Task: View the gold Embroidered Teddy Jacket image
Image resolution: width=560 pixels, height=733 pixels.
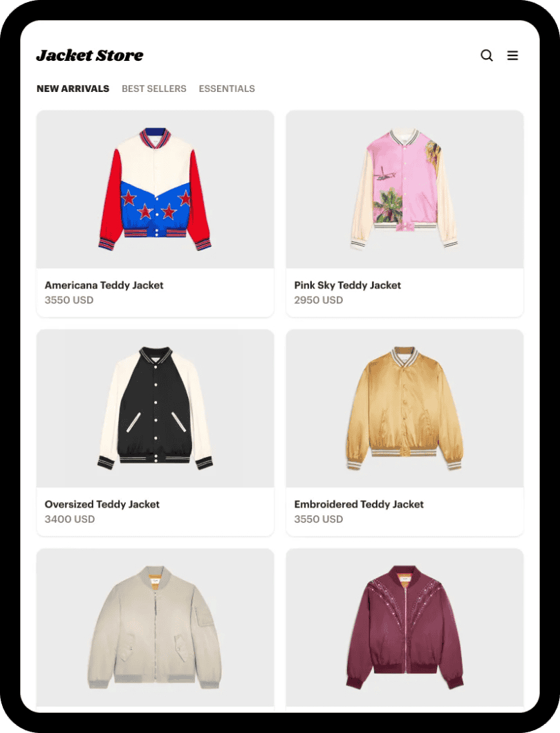Action: (405, 409)
